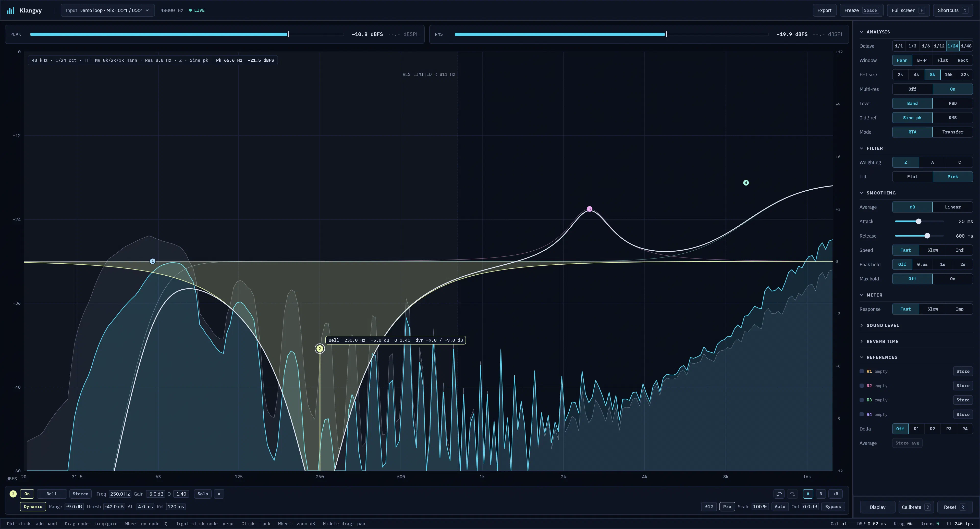Open the Calibrate dialog

[916, 507]
